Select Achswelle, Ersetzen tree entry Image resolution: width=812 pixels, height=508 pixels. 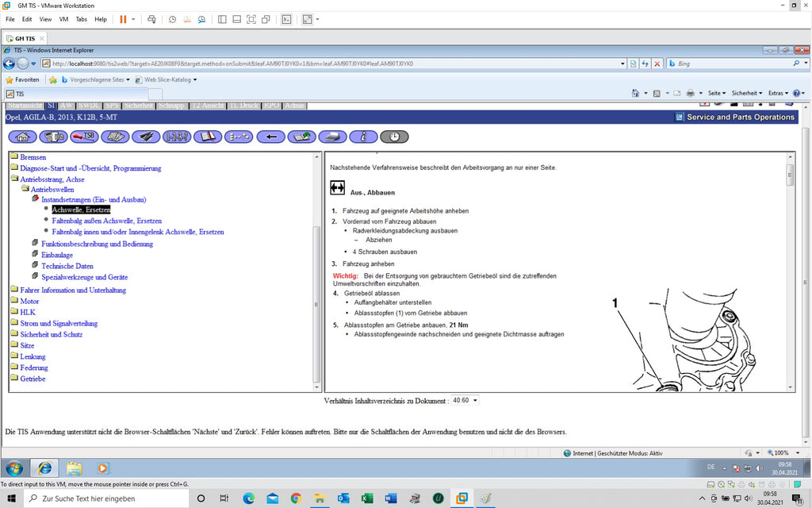point(81,210)
